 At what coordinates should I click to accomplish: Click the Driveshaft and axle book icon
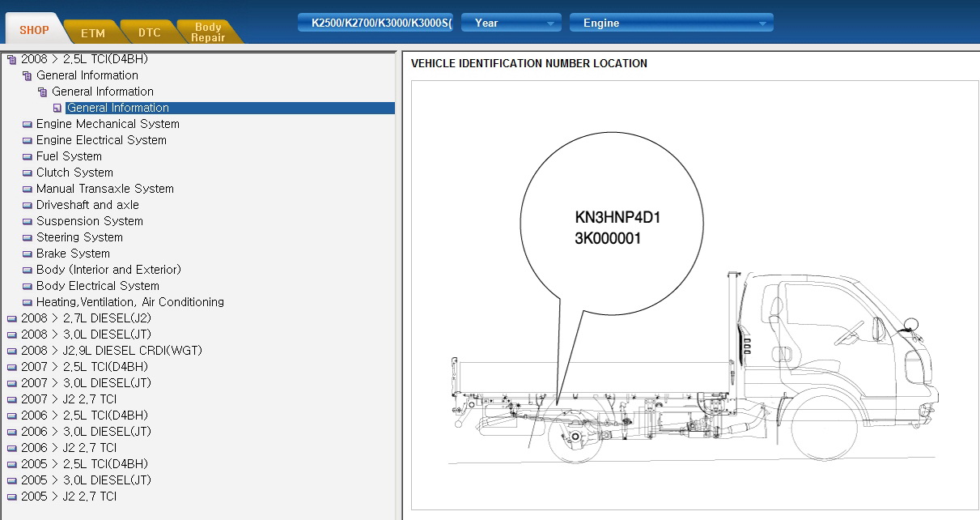(x=27, y=205)
